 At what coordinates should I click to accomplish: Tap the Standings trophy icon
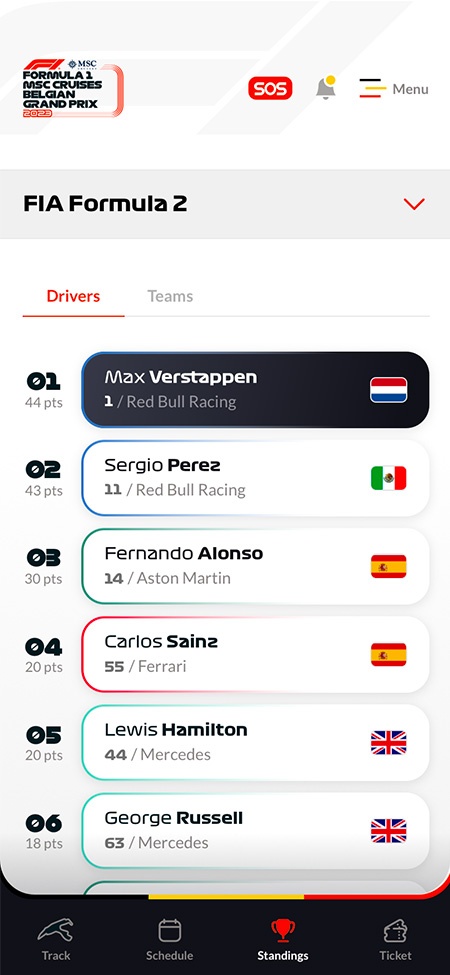tap(283, 931)
